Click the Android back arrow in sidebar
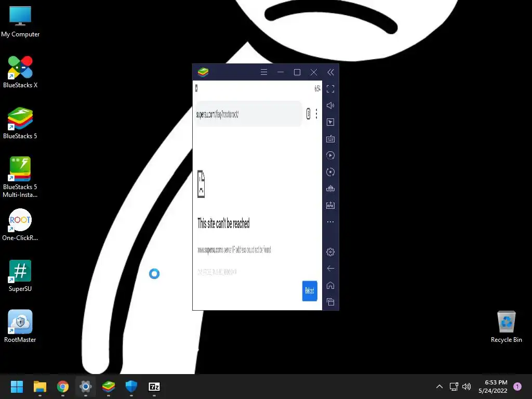The image size is (532, 399). coord(330,269)
